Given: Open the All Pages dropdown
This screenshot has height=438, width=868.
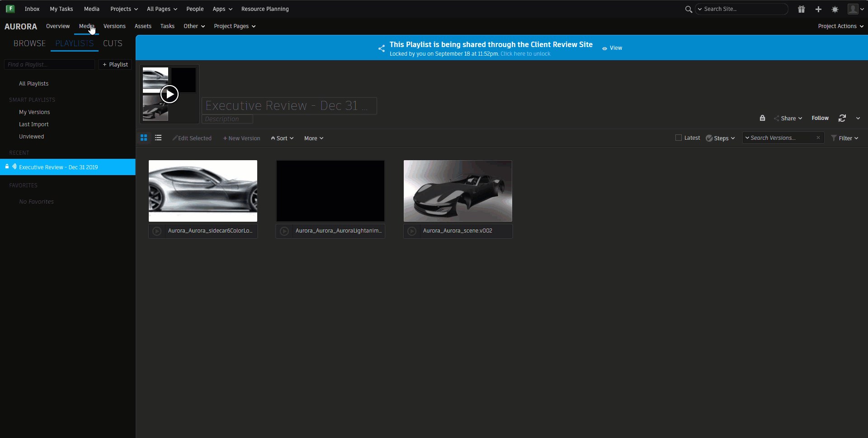Looking at the screenshot, I should [x=162, y=9].
